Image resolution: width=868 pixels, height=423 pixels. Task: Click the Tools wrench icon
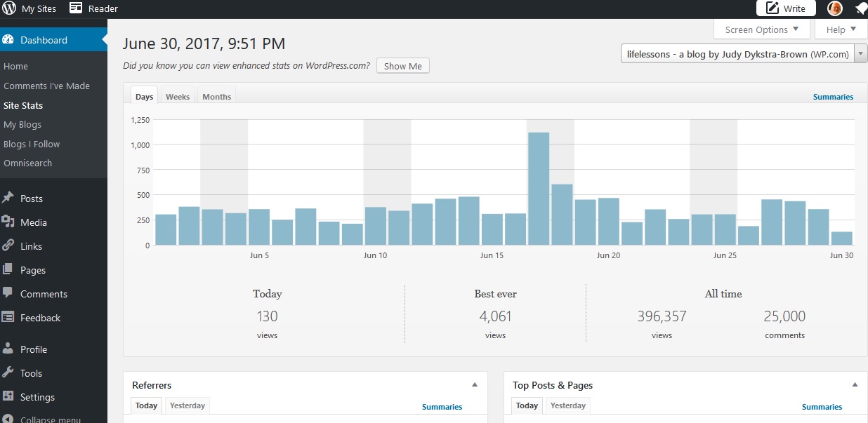8,373
